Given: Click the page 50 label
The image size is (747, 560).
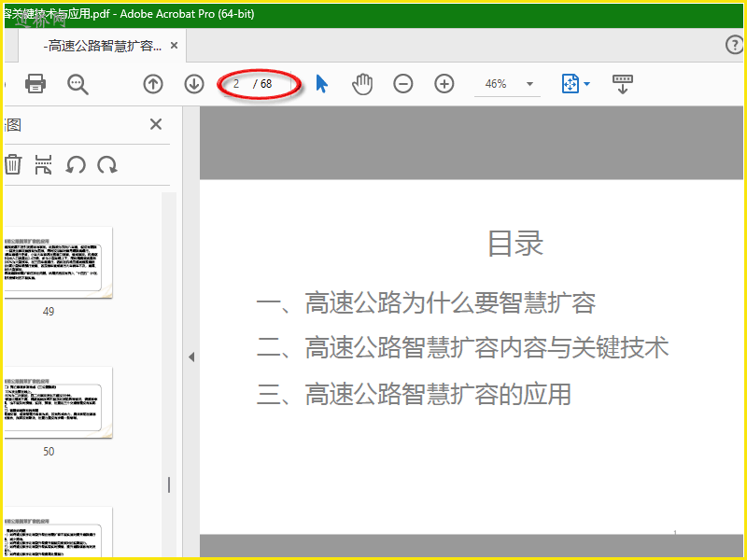Looking at the screenshot, I should tap(49, 452).
